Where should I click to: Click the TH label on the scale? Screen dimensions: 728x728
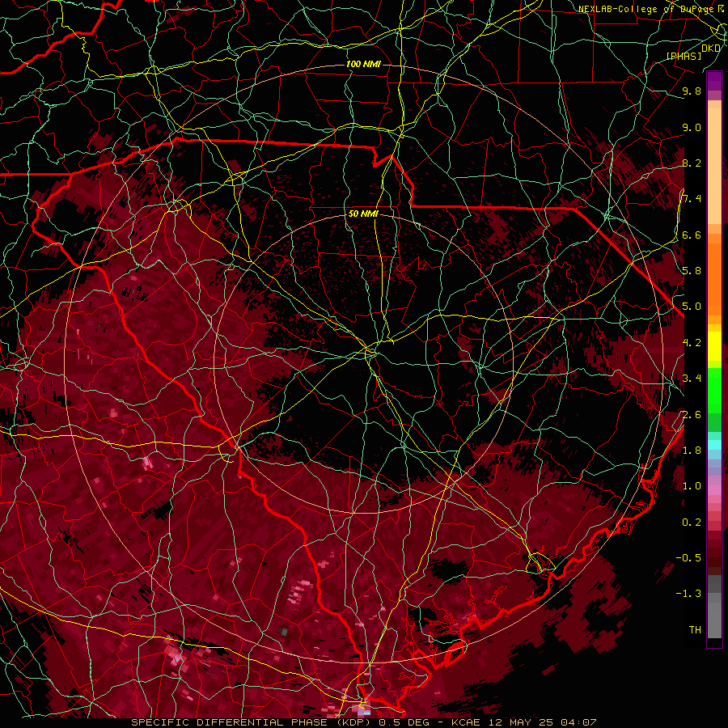[695, 630]
